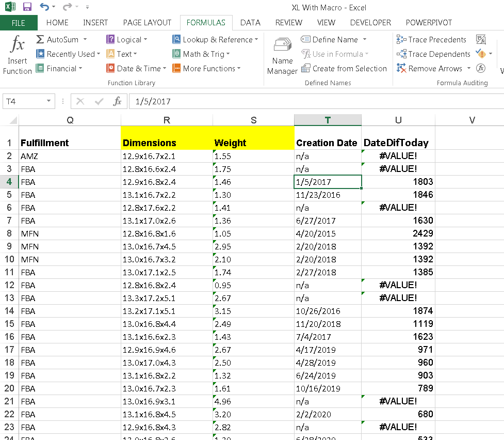Switch to the POWERPIVOT tab
The height and width of the screenshot is (440, 504).
pos(429,23)
